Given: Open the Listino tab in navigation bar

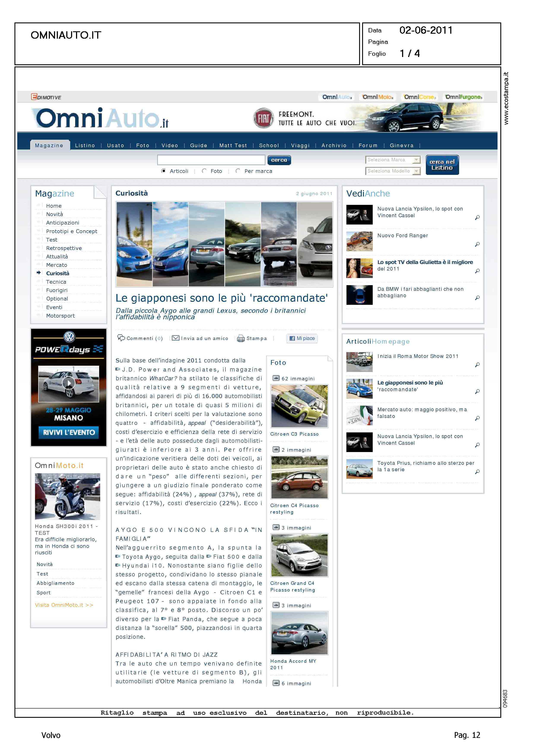Looking at the screenshot, I should (x=85, y=145).
